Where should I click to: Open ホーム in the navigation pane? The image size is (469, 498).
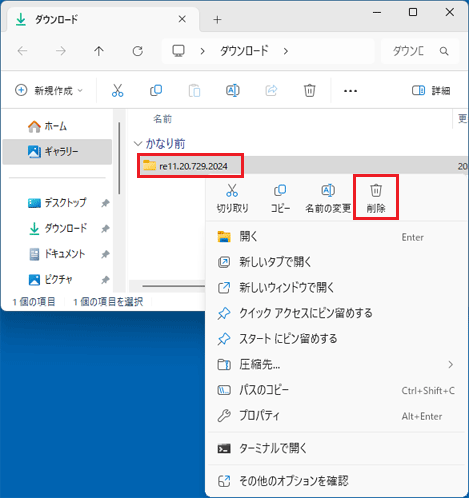click(x=57, y=126)
